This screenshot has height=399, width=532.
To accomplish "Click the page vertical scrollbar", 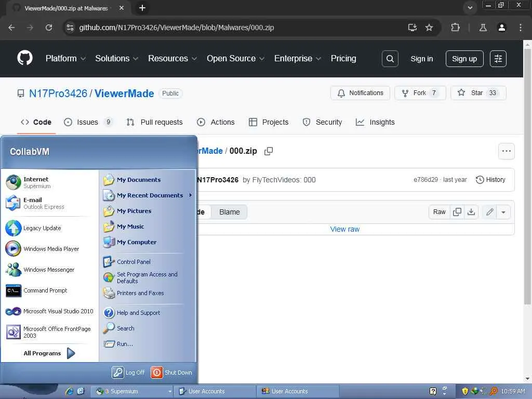I will click(527, 177).
